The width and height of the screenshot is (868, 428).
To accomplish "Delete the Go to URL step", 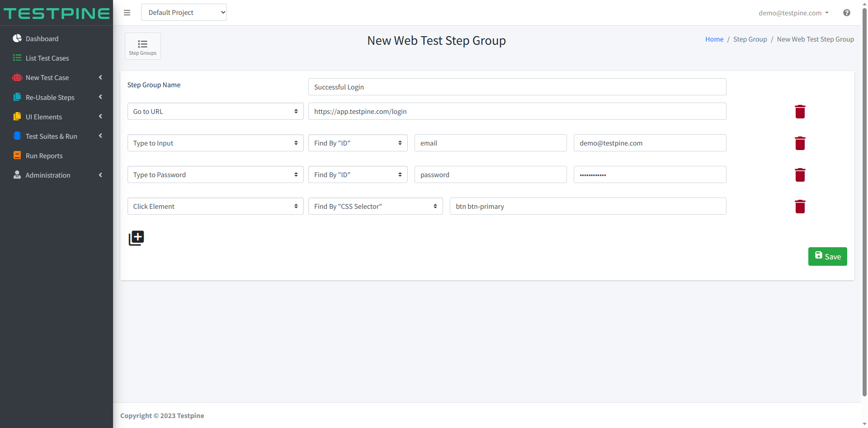I will click(x=800, y=112).
